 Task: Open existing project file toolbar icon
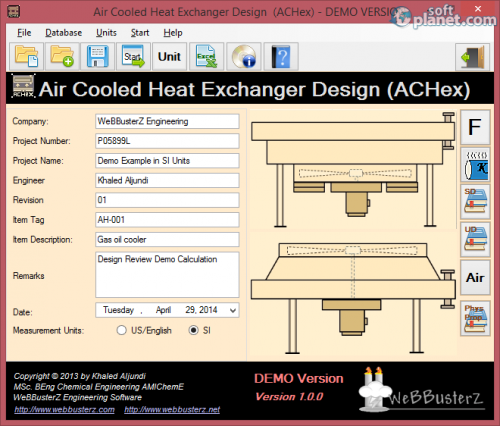tap(26, 56)
